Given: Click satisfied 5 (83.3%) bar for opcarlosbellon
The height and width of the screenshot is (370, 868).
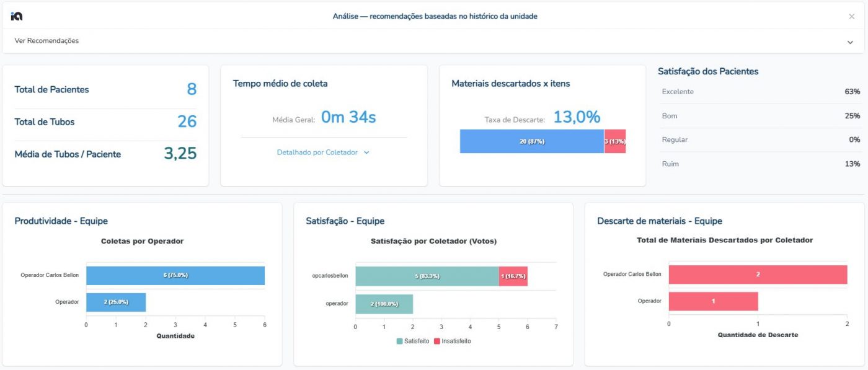Looking at the screenshot, I should (427, 276).
